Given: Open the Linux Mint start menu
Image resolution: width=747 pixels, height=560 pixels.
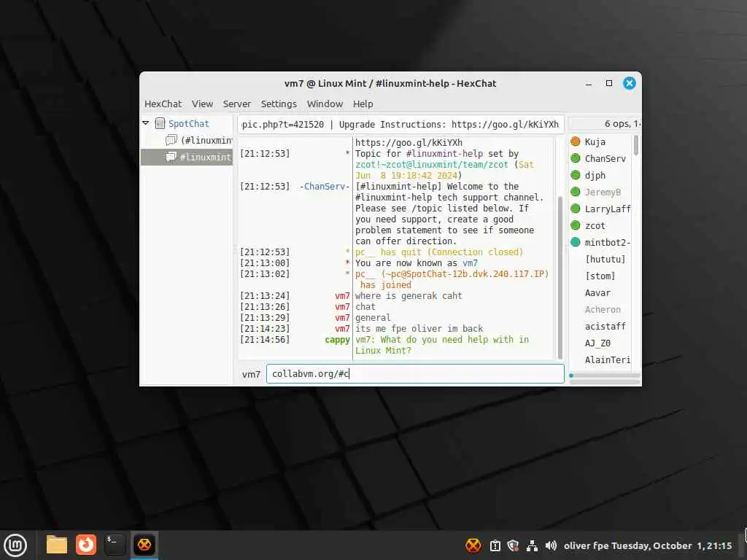Looking at the screenshot, I should point(15,545).
